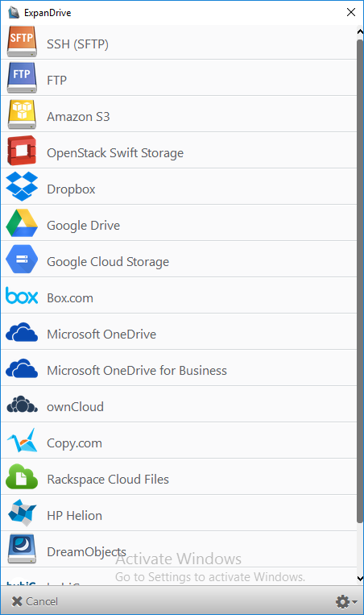Click the ExpanDrive app icon in title bar
The width and height of the screenshot is (364, 615).
pyautogui.click(x=14, y=13)
